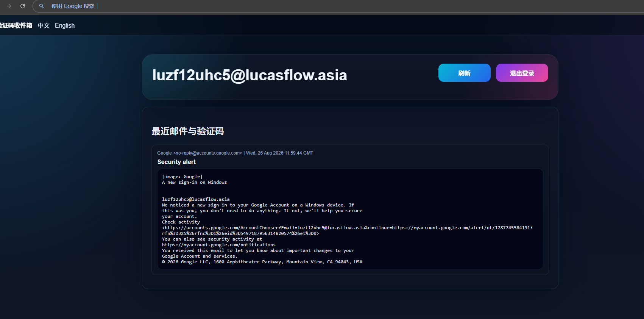The width and height of the screenshot is (644, 319).
Task: Click the "[image: Google]" text line
Action: coord(182,177)
